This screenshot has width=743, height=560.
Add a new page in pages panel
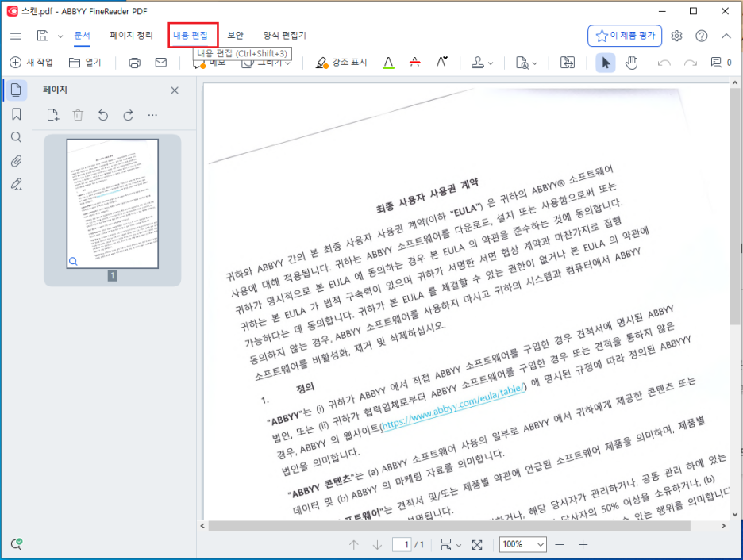(53, 115)
